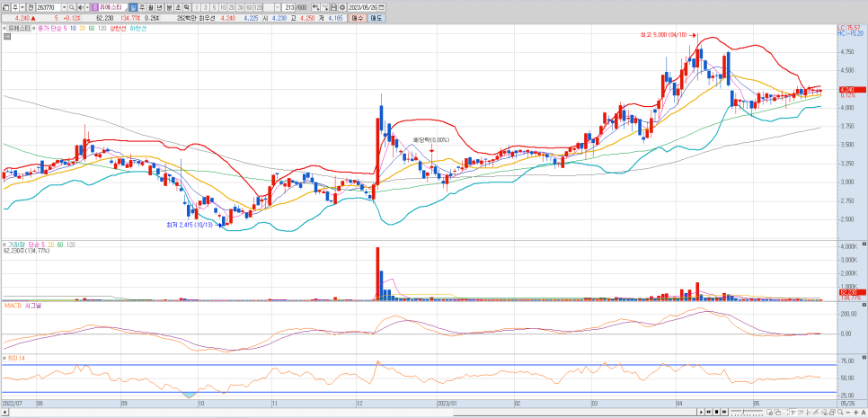Click the chart add-indicator icon beside count field
The height and width of the screenshot is (418, 868).
tap(315, 7)
